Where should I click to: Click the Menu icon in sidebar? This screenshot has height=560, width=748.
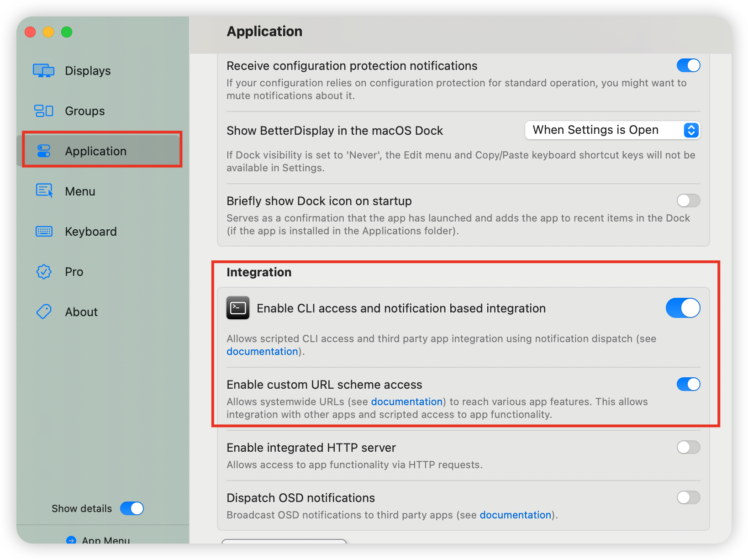pos(44,191)
